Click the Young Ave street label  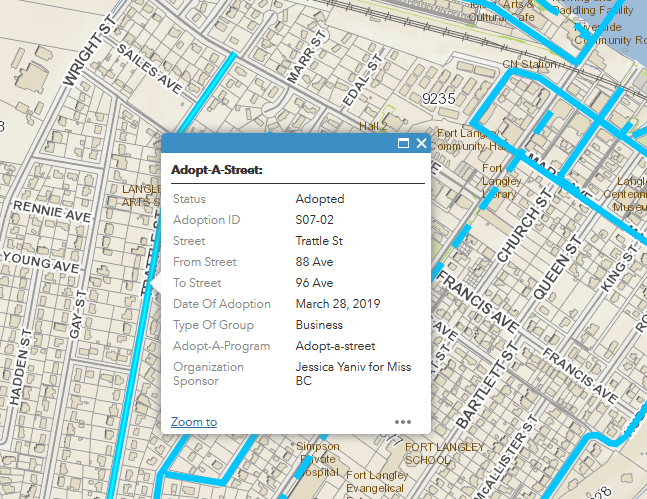tap(41, 262)
